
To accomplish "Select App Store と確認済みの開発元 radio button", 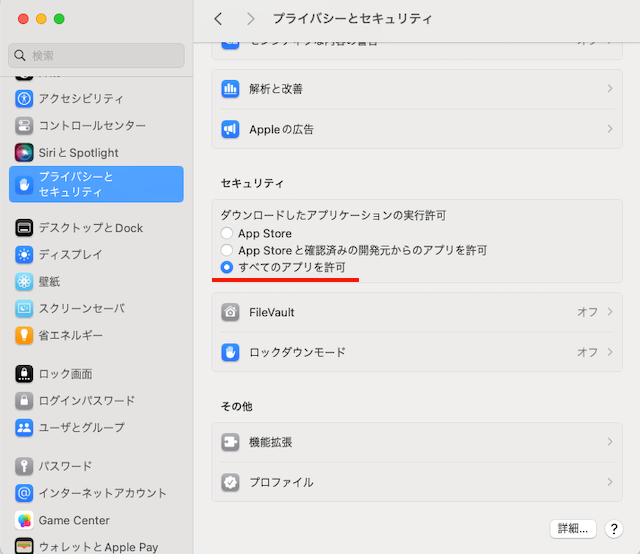I will coord(227,250).
